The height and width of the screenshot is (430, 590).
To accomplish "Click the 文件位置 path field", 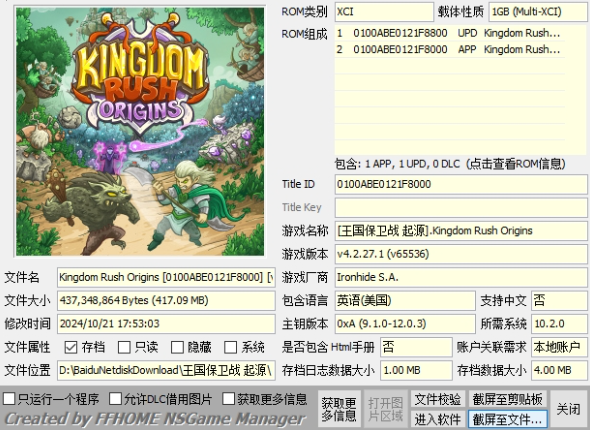I will tap(166, 370).
